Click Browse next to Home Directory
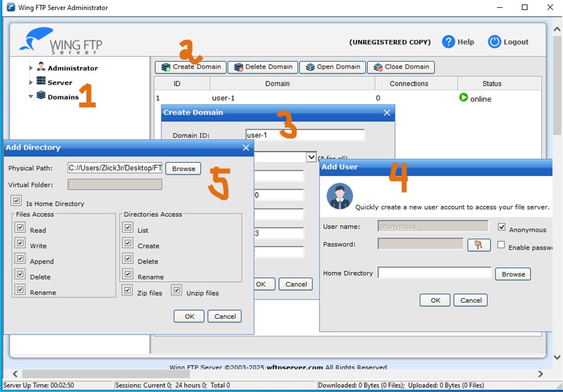Image resolution: width=563 pixels, height=392 pixels. click(x=513, y=274)
